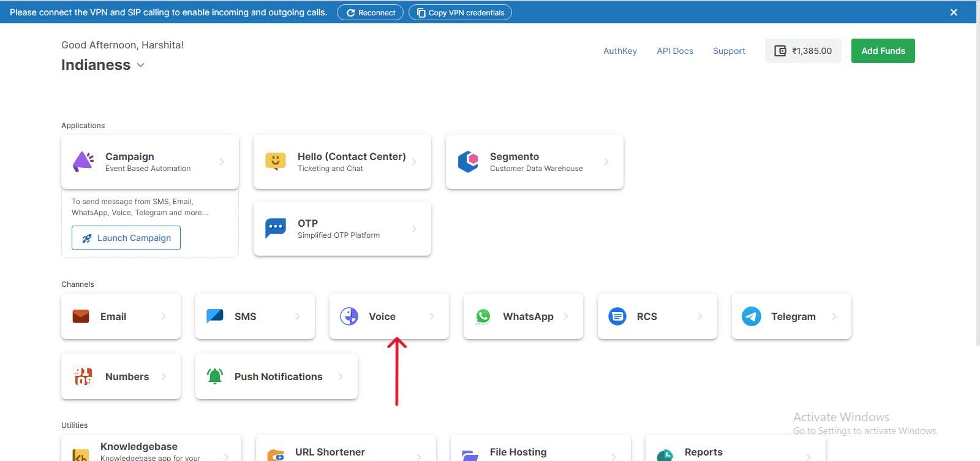The image size is (980, 461).
Task: Click the Knowledgebase icon
Action: [80, 455]
